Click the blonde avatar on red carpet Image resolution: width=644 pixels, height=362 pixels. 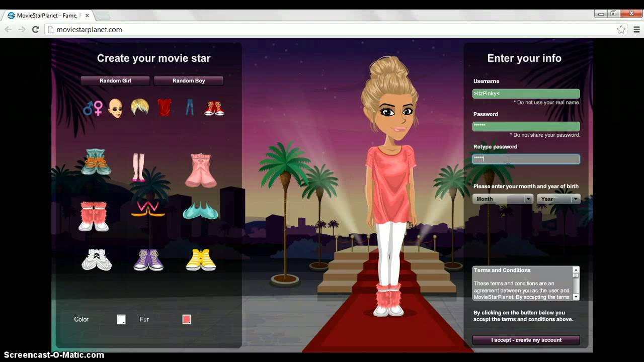pyautogui.click(x=390, y=186)
